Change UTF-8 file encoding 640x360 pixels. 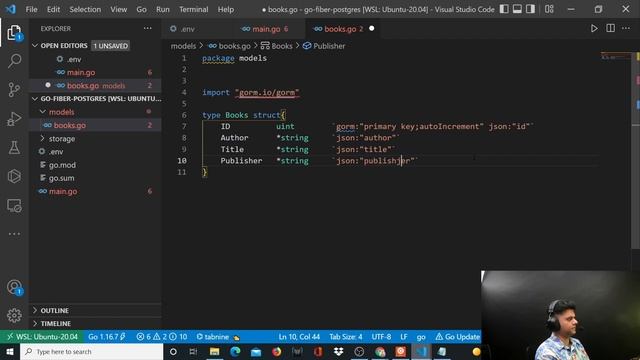(381, 337)
